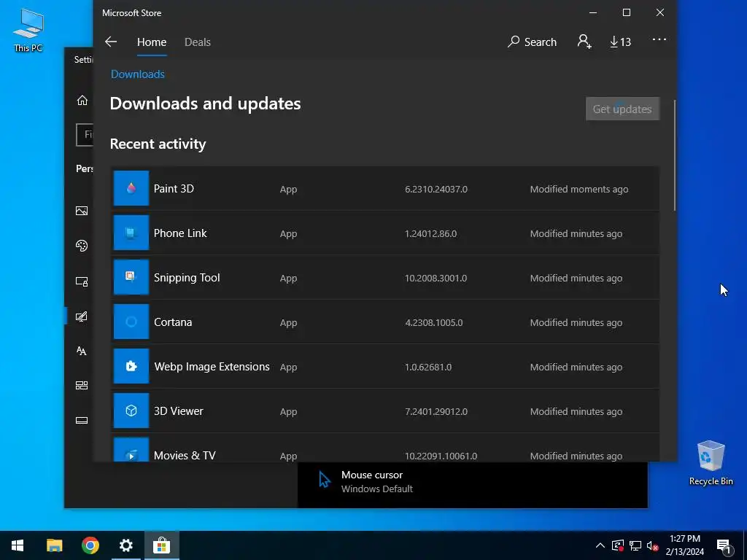The height and width of the screenshot is (560, 747).
Task: Click Webp version 1.0.62681.0
Action: point(428,367)
